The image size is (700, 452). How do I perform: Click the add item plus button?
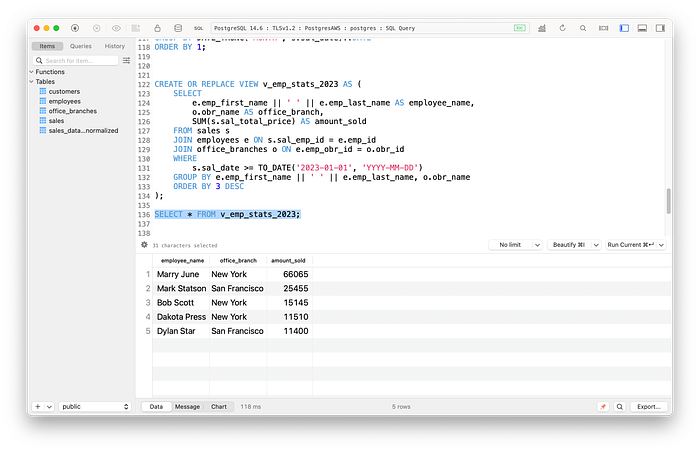38,407
